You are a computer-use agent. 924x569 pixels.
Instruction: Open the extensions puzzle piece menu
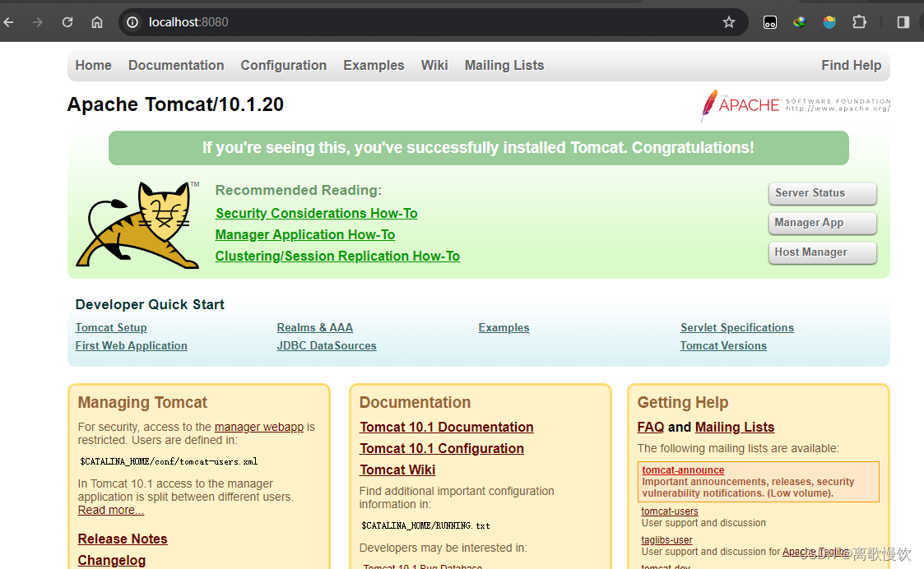(x=860, y=22)
